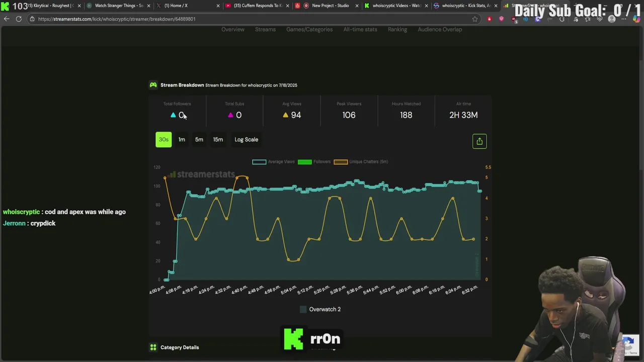The width and height of the screenshot is (644, 362).
Task: Open the Audience Overlap tab
Action: pyautogui.click(x=440, y=29)
